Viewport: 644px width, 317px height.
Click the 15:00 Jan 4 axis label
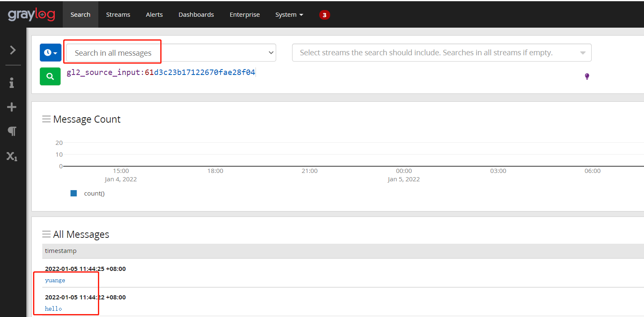point(121,175)
